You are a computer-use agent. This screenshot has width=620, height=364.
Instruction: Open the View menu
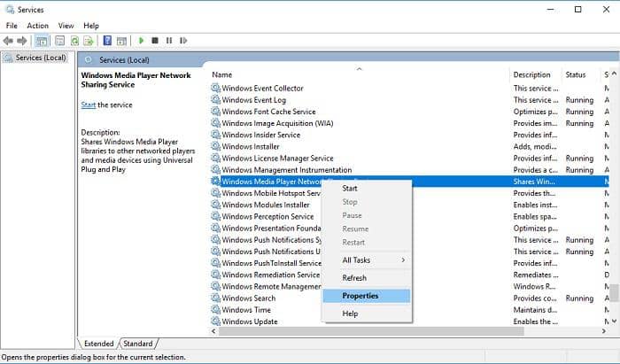coord(66,26)
